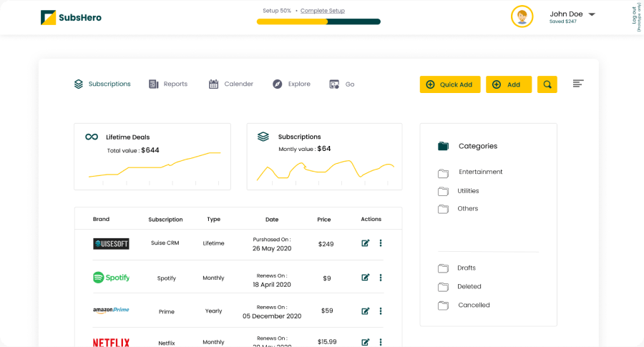Open more options for Prime row

[381, 311]
